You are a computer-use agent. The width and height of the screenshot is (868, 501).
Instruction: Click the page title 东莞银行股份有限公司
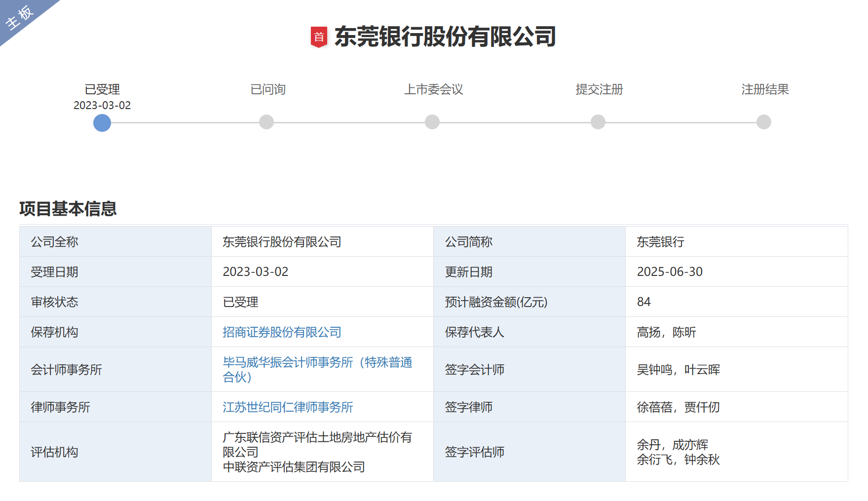445,37
